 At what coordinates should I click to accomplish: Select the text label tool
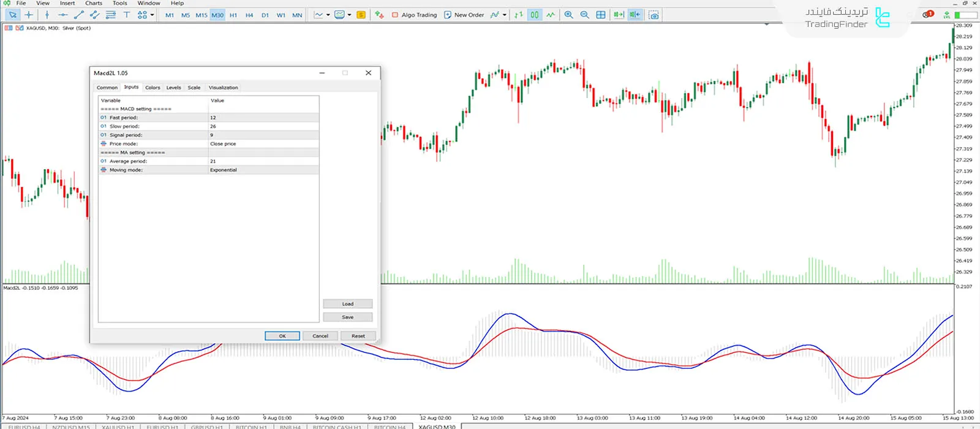(x=127, y=15)
